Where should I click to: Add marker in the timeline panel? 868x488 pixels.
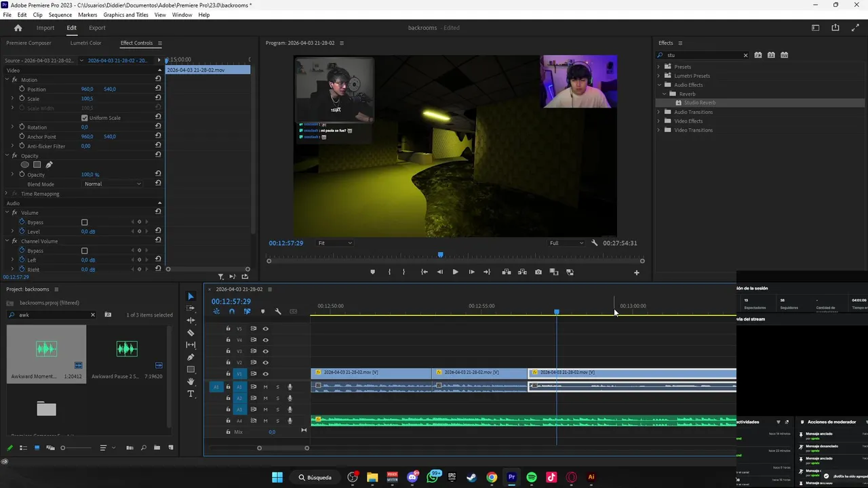(263, 311)
